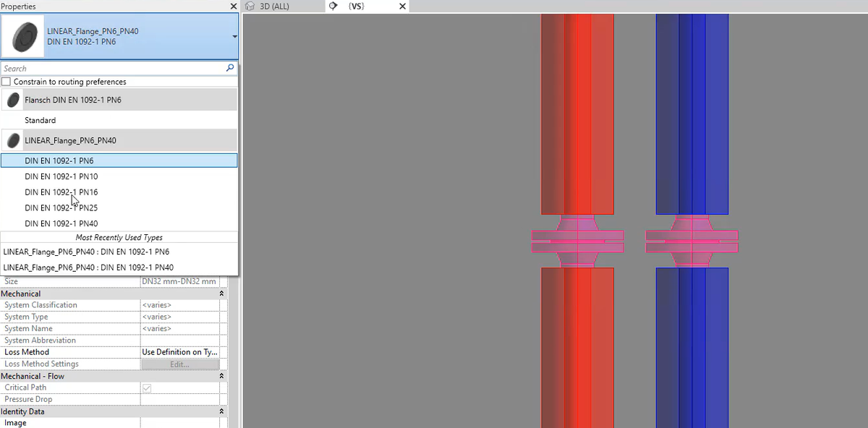This screenshot has height=428, width=868.
Task: Click the {VS} tab view icon
Action: [x=333, y=6]
